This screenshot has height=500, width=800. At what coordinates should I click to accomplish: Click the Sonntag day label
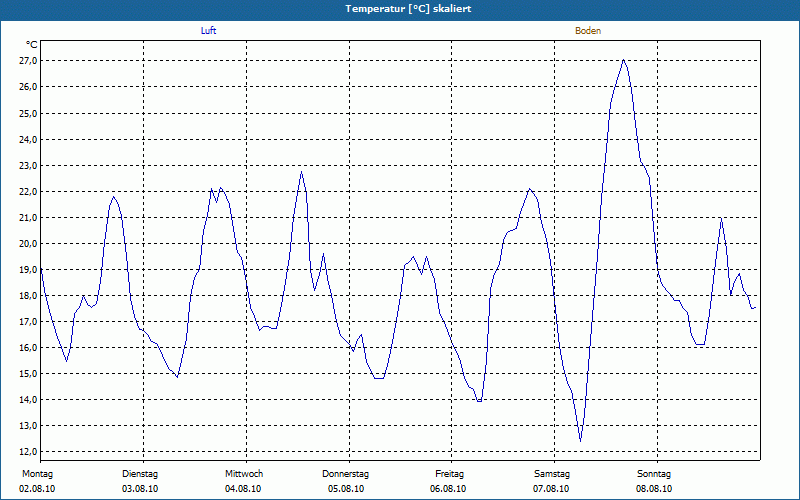click(654, 474)
